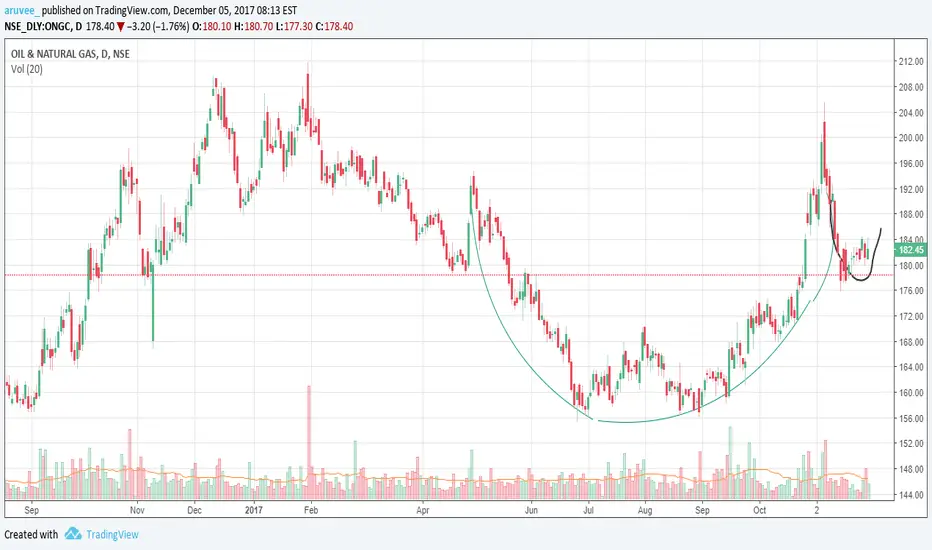
Task: Click the Jul date label on time axis
Action: tap(588, 510)
